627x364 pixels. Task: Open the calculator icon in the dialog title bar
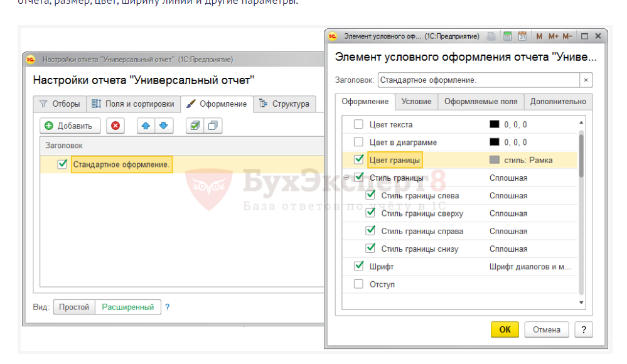508,36
